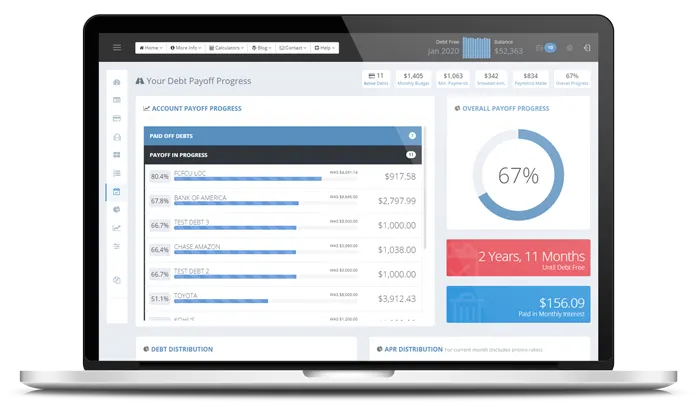Click the chart icon beside Account Payoff Progress

(x=146, y=108)
